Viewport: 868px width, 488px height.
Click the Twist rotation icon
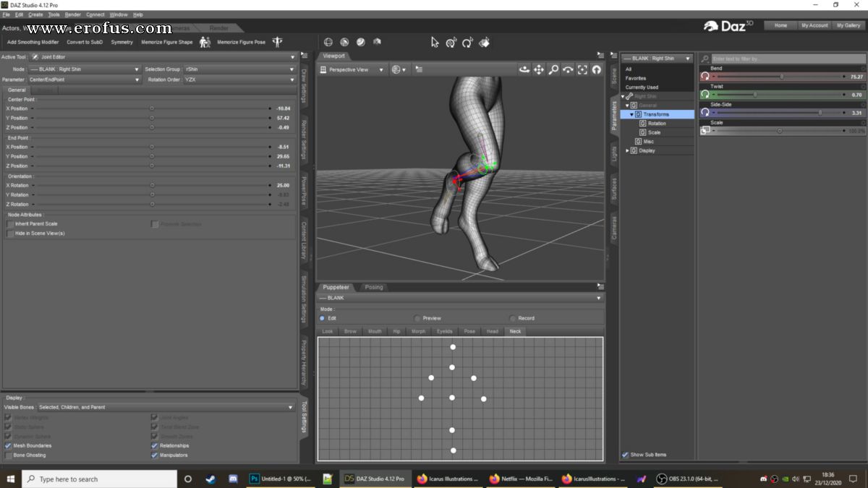point(705,94)
